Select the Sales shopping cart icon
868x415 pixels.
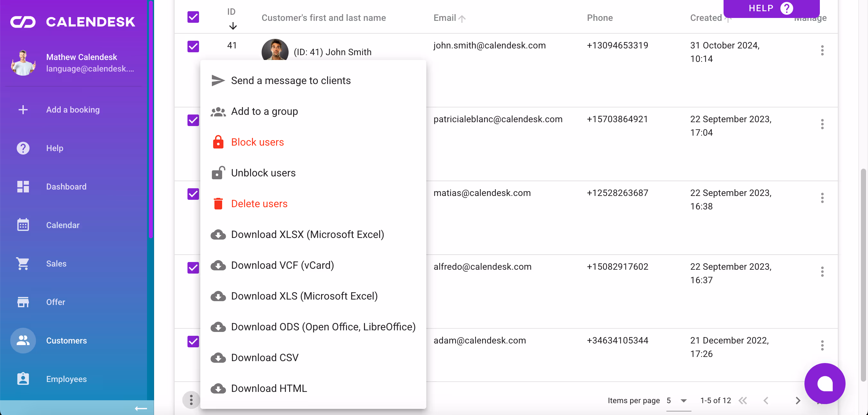pyautogui.click(x=22, y=264)
